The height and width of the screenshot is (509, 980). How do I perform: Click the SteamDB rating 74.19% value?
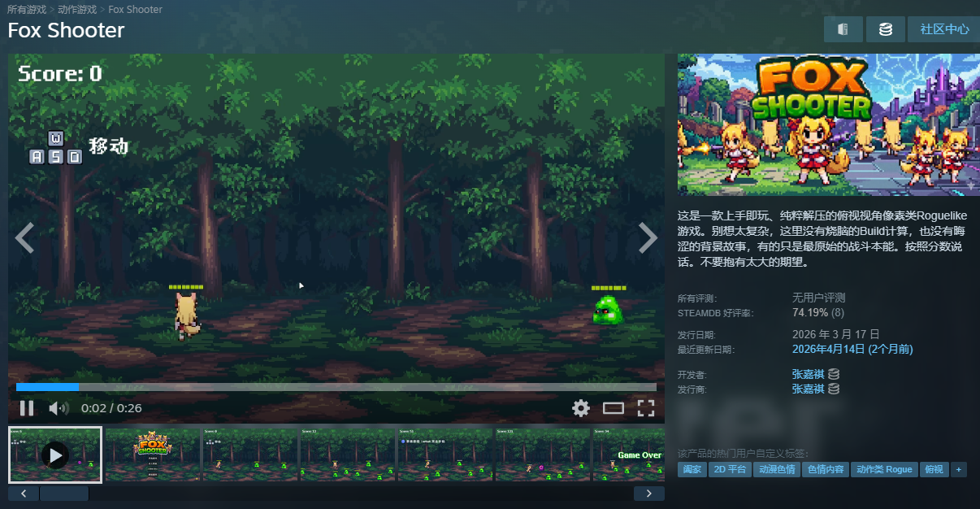[810, 313]
